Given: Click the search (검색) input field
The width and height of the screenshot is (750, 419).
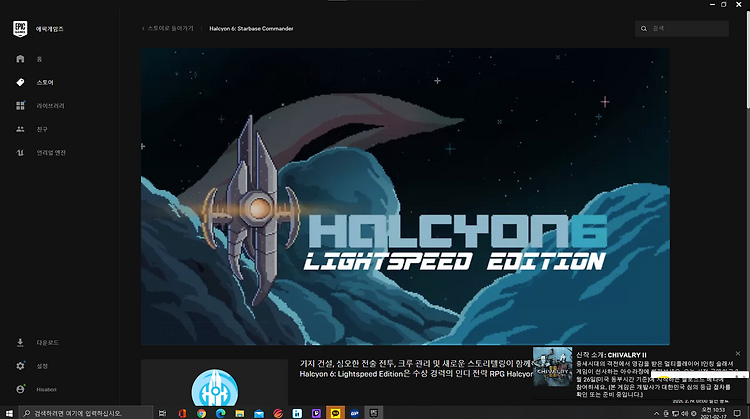Looking at the screenshot, I should (x=682, y=29).
